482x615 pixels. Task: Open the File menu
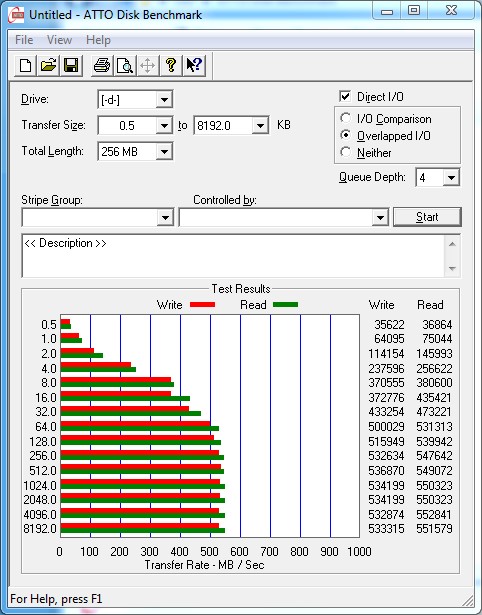pos(24,40)
